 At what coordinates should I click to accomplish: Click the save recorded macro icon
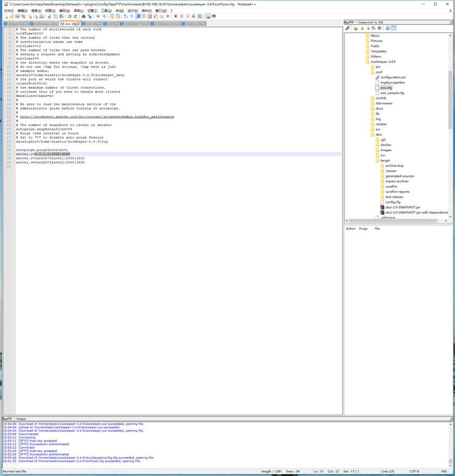[200, 17]
